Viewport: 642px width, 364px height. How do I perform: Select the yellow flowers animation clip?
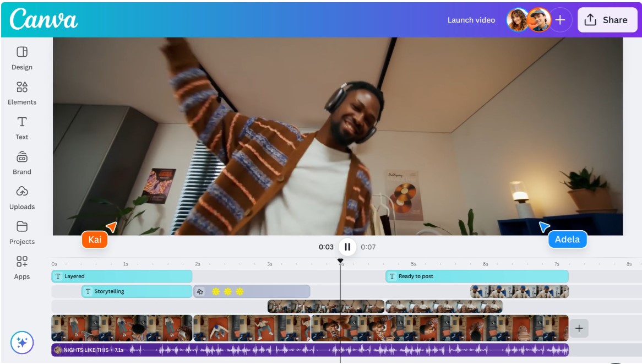pos(252,291)
